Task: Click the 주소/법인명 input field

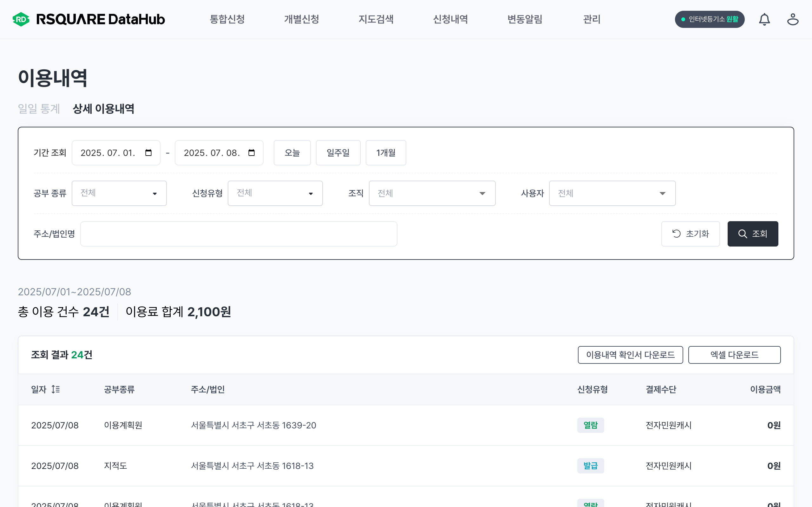Action: pyautogui.click(x=239, y=234)
